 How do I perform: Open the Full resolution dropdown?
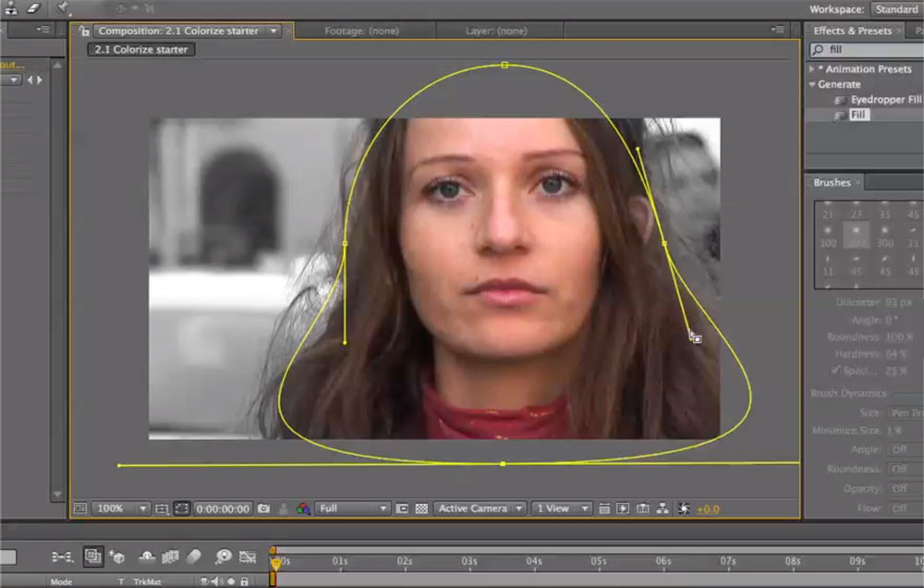352,508
